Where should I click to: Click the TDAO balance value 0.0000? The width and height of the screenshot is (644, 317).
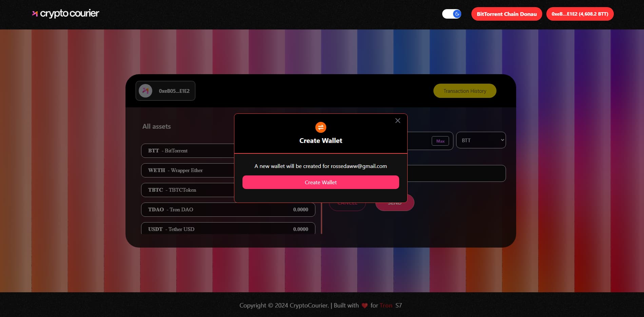[x=300, y=210]
